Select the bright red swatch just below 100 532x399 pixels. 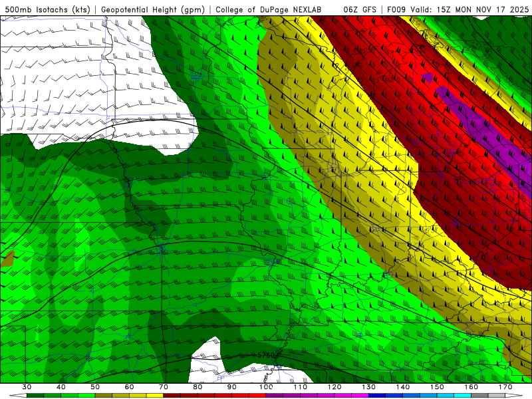pos(258,396)
